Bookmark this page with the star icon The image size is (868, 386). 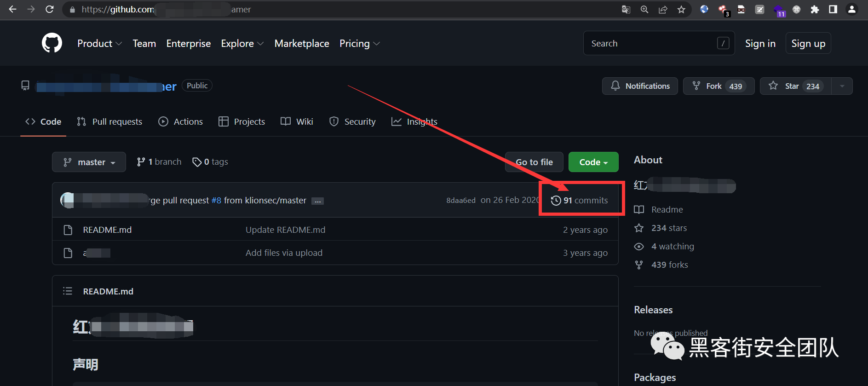pyautogui.click(x=681, y=9)
